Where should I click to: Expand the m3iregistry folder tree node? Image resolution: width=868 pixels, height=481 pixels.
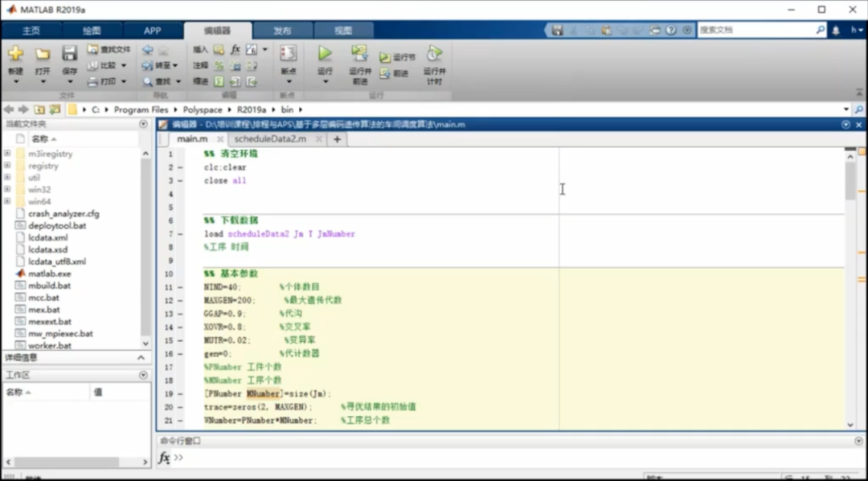click(x=7, y=154)
